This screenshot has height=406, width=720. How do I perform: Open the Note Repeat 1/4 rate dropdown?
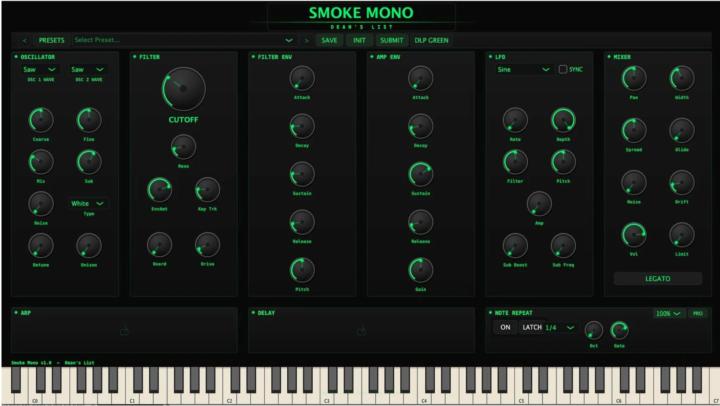(560, 327)
